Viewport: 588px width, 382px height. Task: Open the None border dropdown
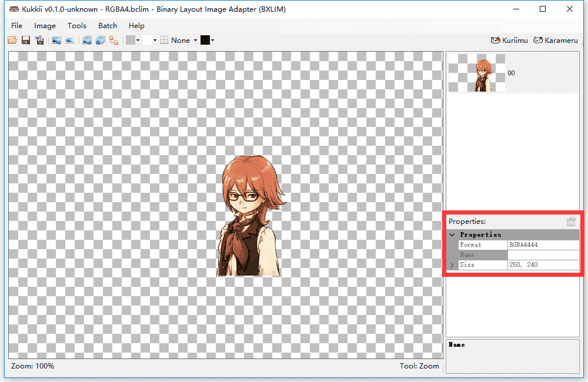coord(184,40)
